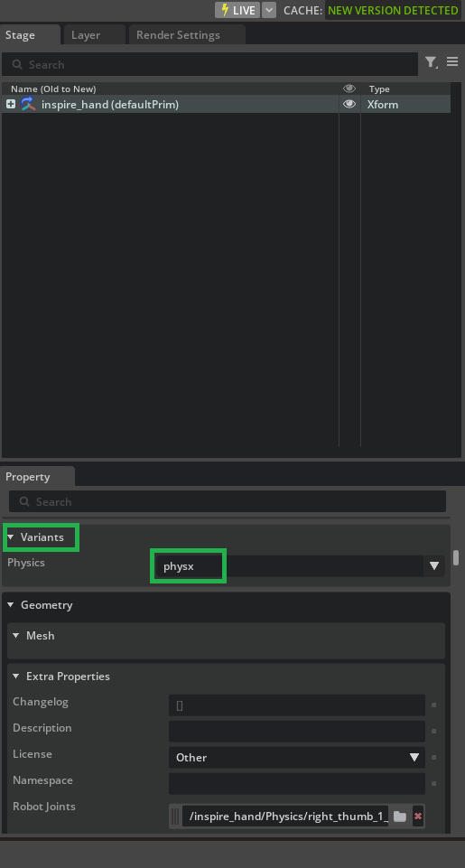This screenshot has height=868, width=465.
Task: Click the Stage search field
Action: [x=209, y=64]
